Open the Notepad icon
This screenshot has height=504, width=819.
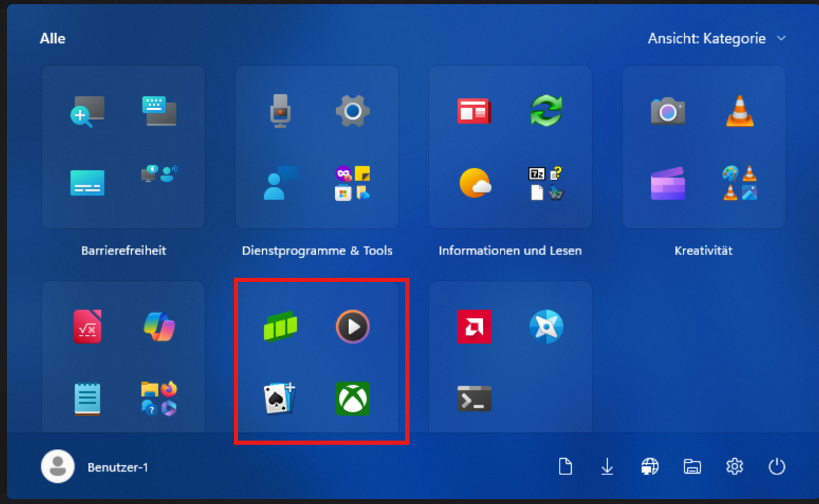point(87,399)
